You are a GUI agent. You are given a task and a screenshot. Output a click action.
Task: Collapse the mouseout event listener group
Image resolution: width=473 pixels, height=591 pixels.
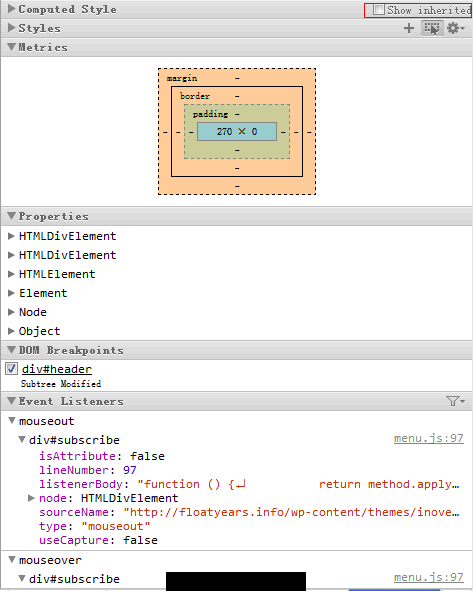12,421
